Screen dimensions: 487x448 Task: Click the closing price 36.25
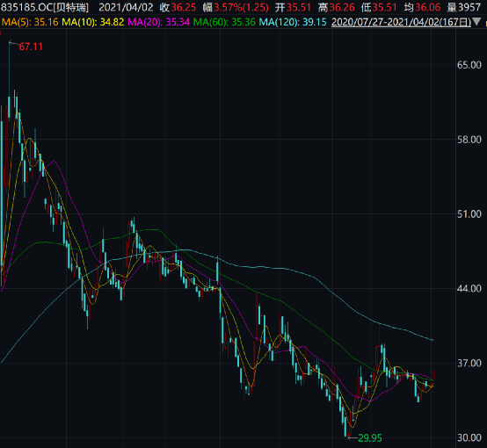(183, 7)
